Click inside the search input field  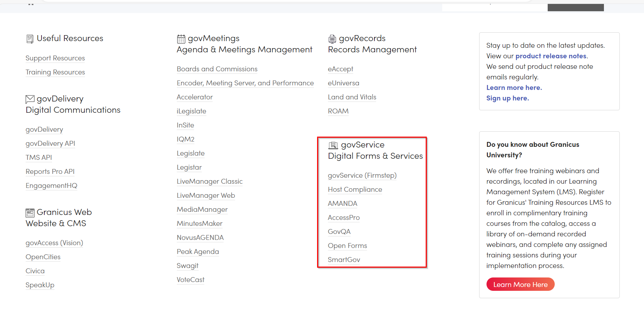pyautogui.click(x=494, y=7)
